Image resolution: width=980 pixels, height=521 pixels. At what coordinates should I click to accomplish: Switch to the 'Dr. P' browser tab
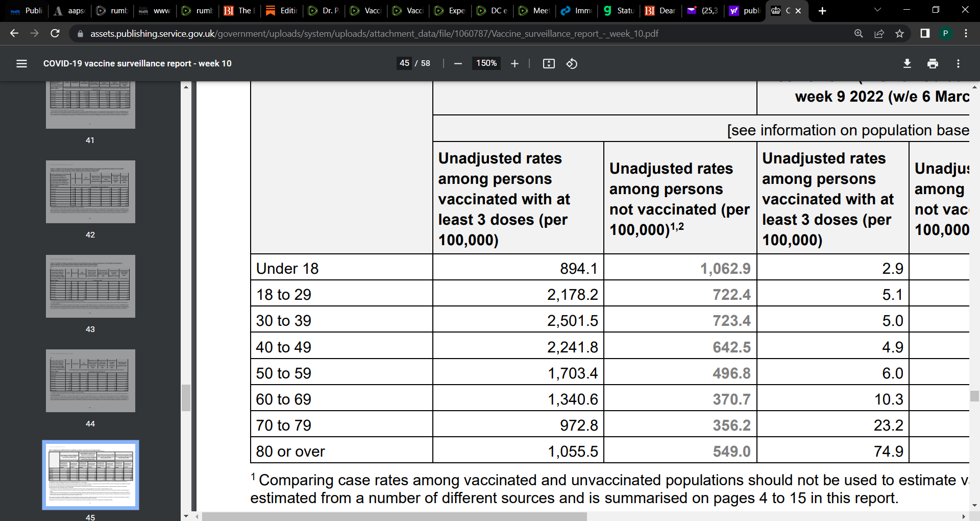pos(324,11)
